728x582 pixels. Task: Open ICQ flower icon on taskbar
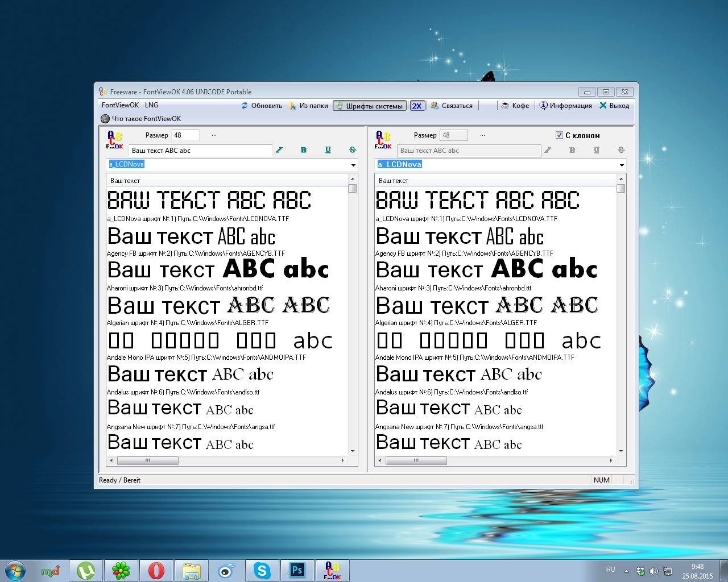click(x=121, y=570)
